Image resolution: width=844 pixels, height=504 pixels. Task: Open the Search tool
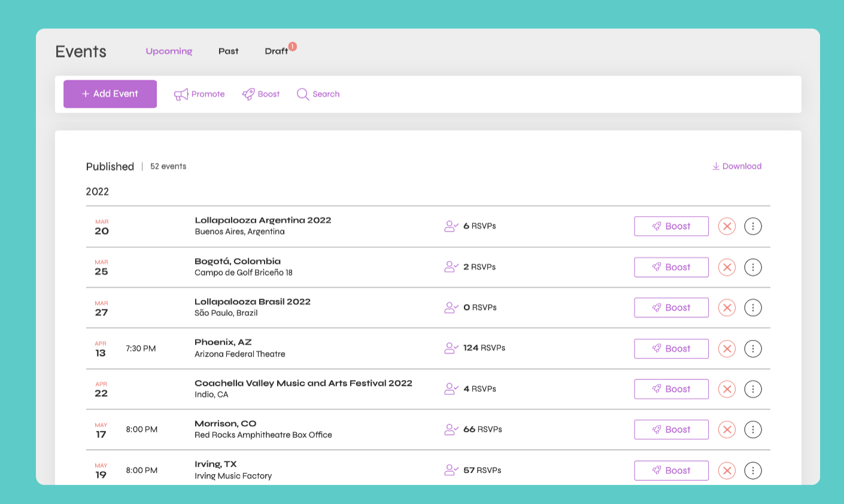318,94
